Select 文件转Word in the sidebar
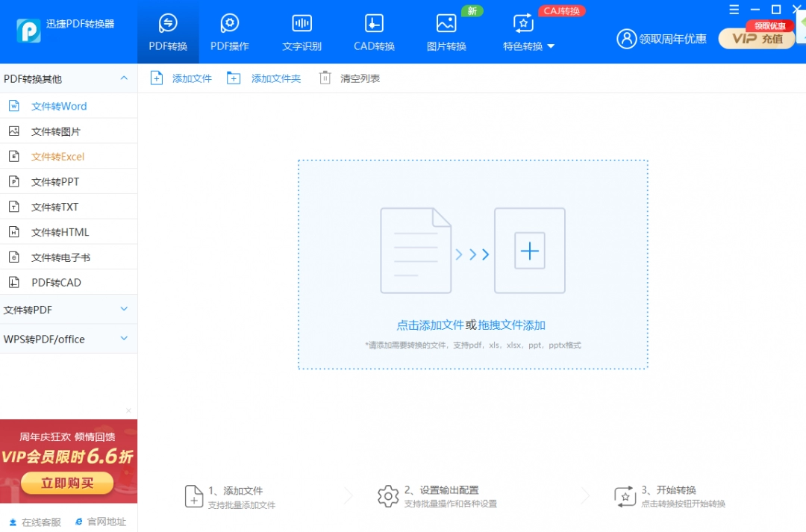806x532 pixels. click(60, 105)
